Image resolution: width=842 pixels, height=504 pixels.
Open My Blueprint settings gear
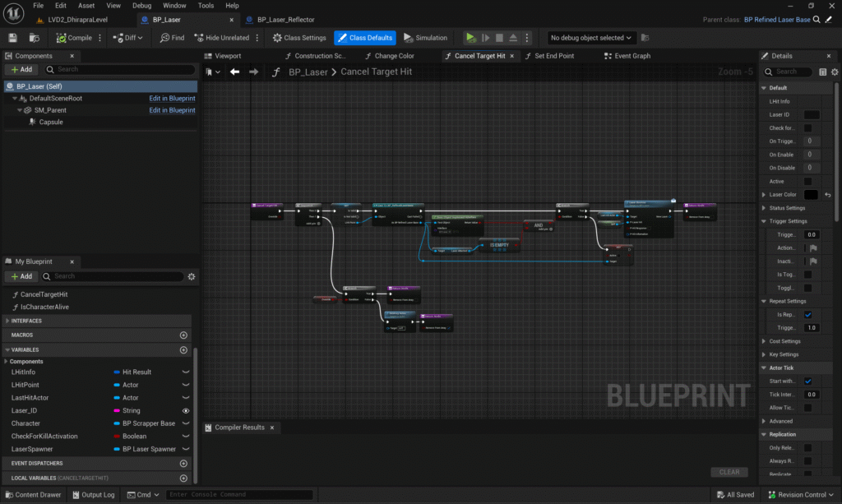point(192,276)
